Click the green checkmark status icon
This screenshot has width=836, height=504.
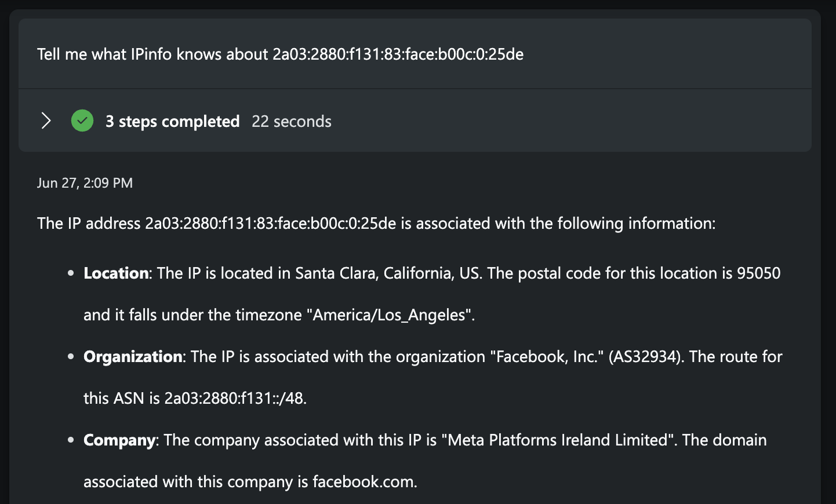click(82, 120)
